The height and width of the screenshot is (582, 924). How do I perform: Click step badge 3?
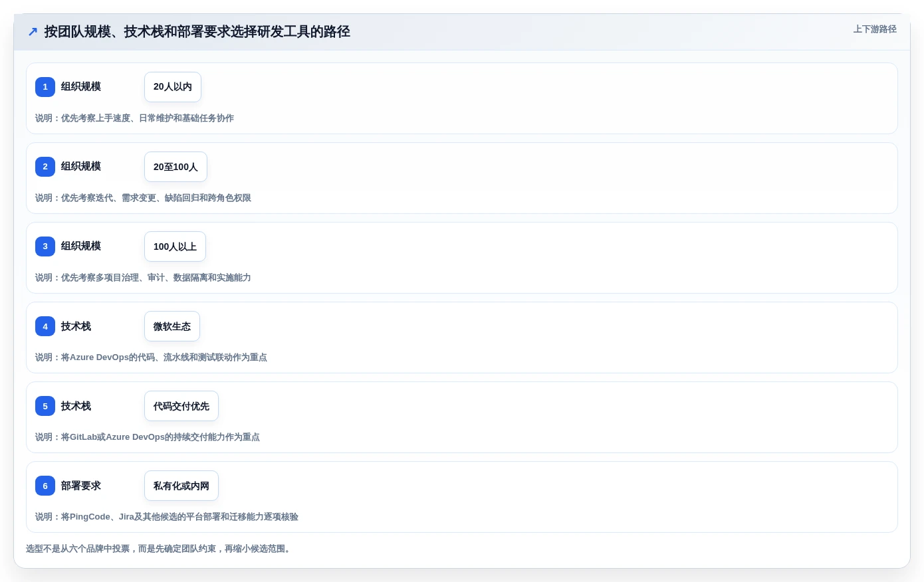(x=45, y=246)
